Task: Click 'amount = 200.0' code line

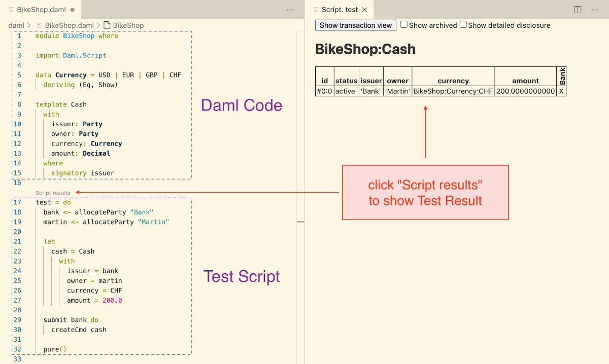Action: tap(94, 300)
